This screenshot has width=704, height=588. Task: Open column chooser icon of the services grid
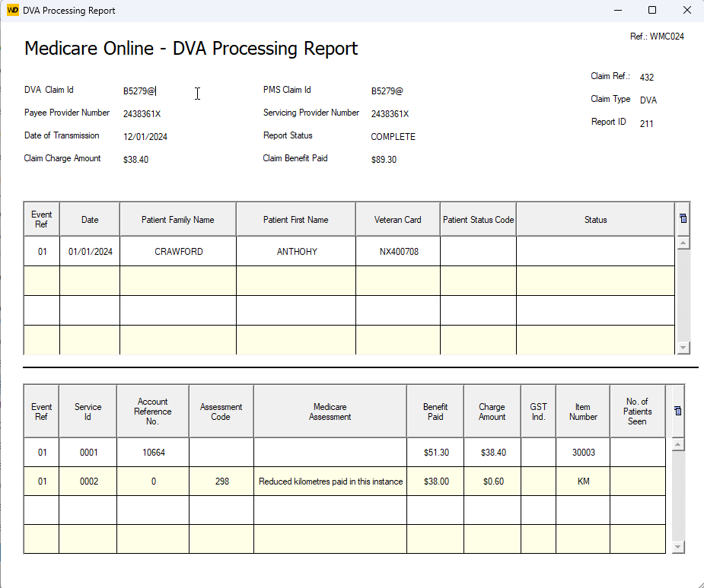click(677, 411)
